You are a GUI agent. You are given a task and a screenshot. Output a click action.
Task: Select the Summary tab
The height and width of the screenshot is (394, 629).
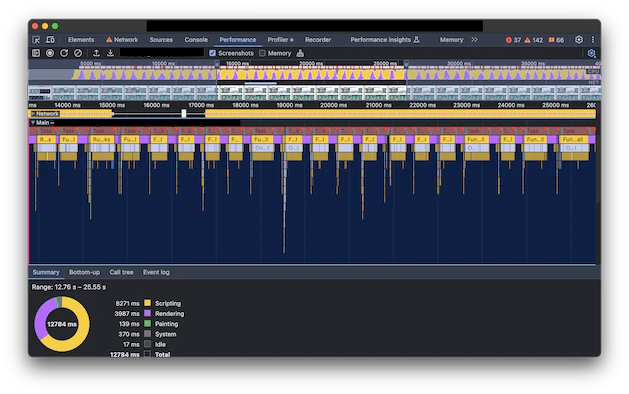click(46, 272)
